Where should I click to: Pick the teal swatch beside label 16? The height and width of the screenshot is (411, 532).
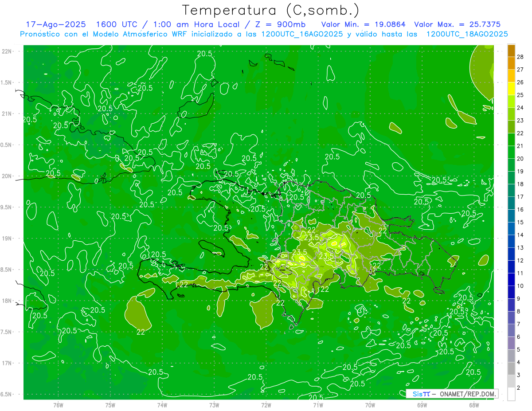click(511, 203)
